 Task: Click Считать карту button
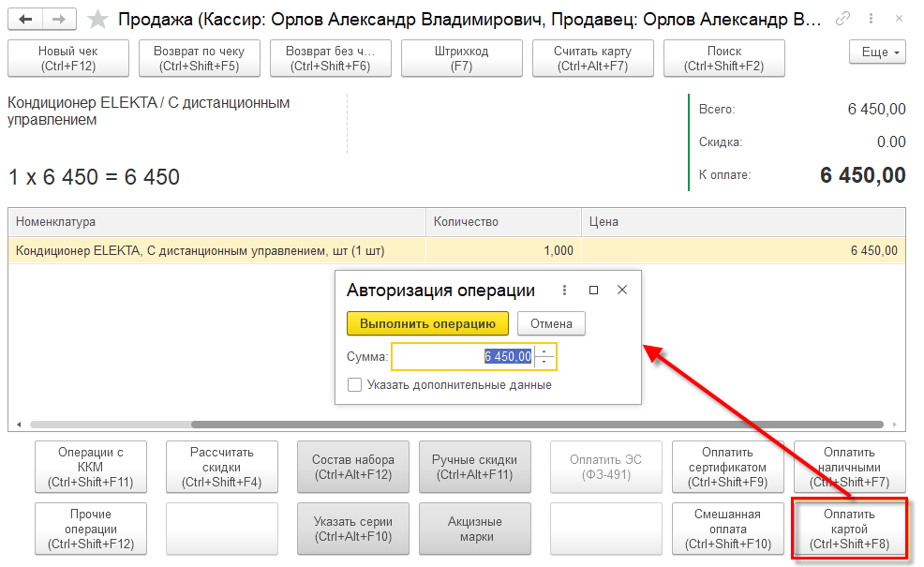[593, 58]
